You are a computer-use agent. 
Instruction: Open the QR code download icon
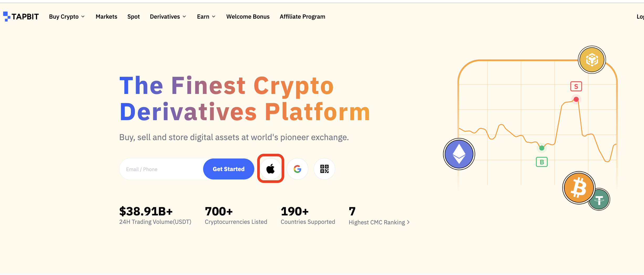pos(324,169)
